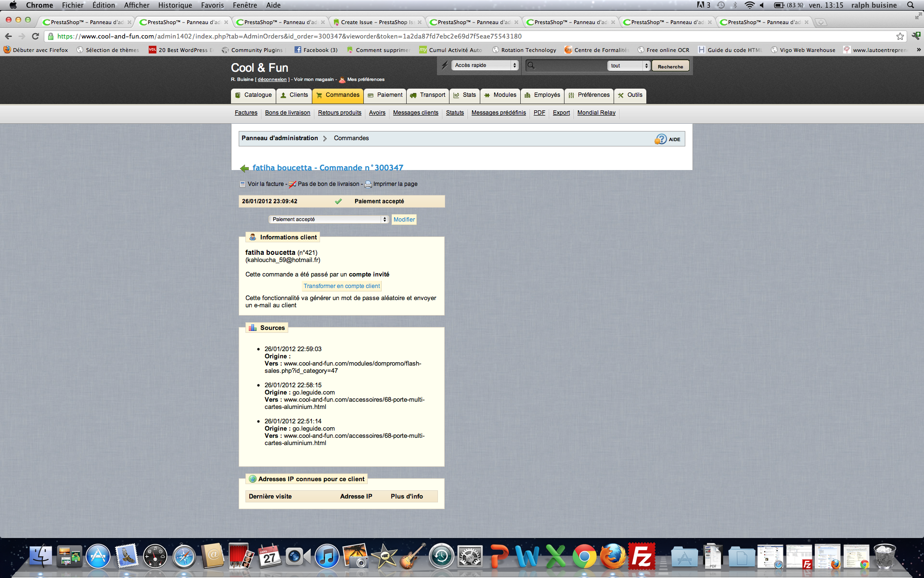Open the Trash in the dock
Image resolution: width=924 pixels, height=578 pixels.
885,556
